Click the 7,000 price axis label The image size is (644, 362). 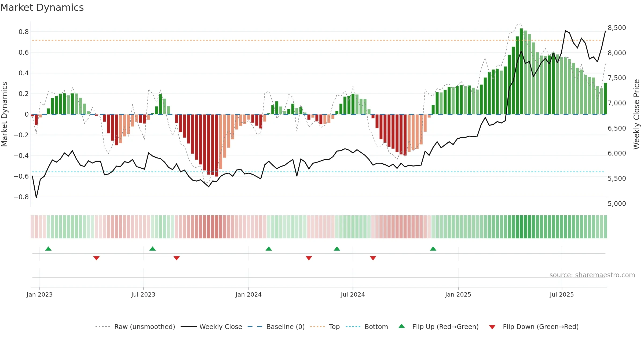pos(617,103)
